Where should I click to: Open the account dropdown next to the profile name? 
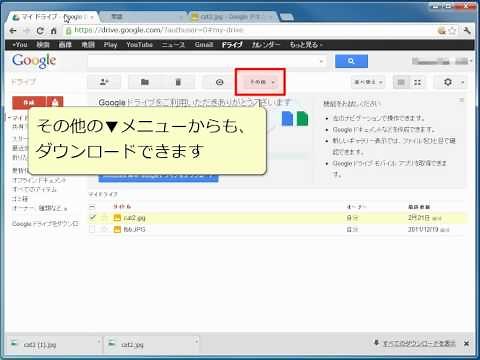(x=471, y=61)
